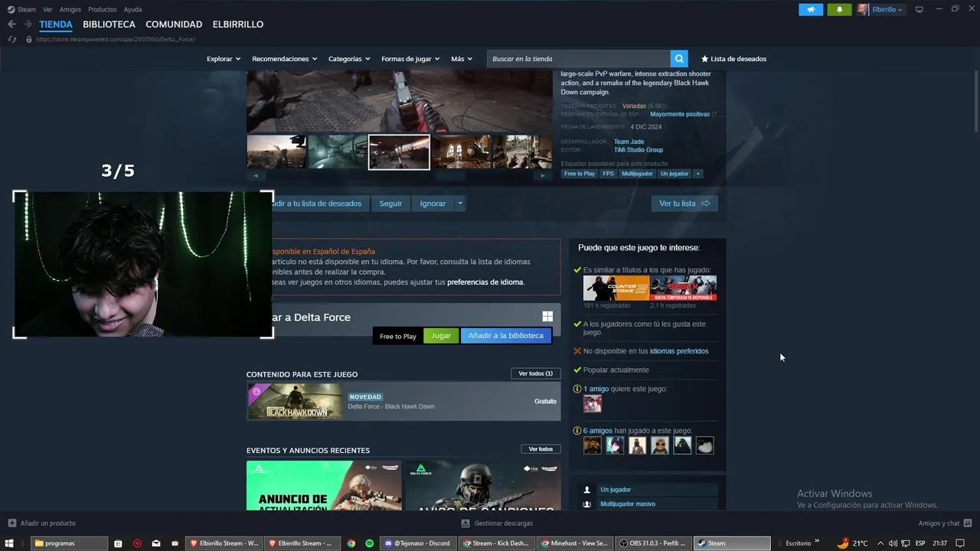The height and width of the screenshot is (551, 980).
Task: Click the last friend avatar who played
Action: point(705,445)
